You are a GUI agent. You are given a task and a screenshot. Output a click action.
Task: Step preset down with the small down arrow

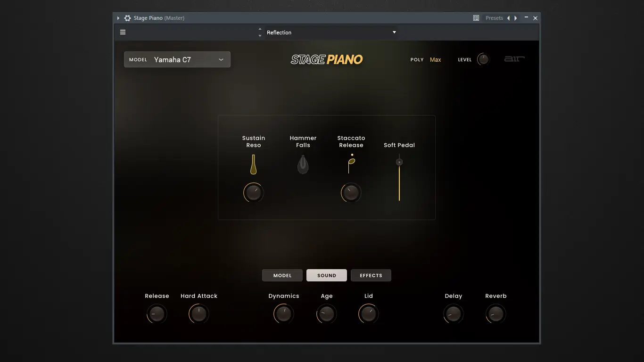(x=260, y=36)
